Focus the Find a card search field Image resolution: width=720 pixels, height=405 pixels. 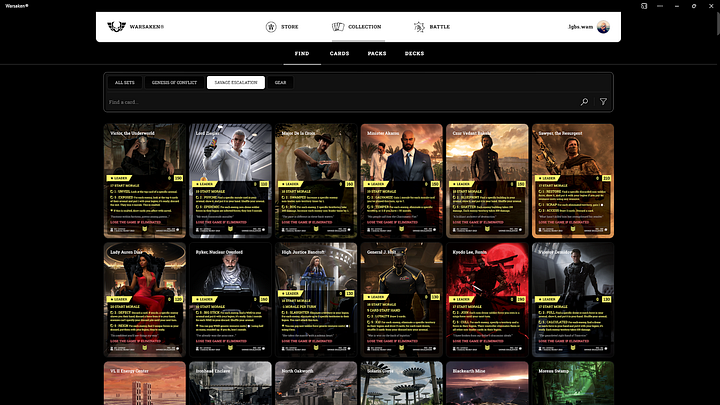tap(342, 102)
